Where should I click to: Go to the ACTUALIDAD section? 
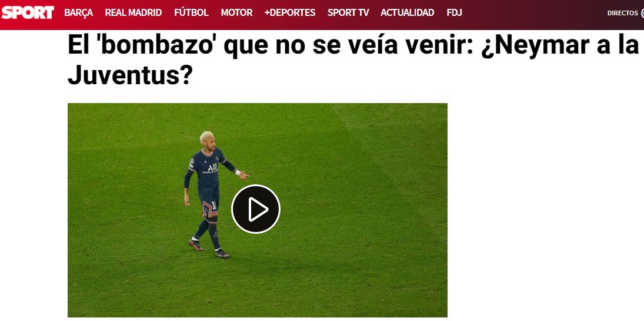click(x=408, y=13)
